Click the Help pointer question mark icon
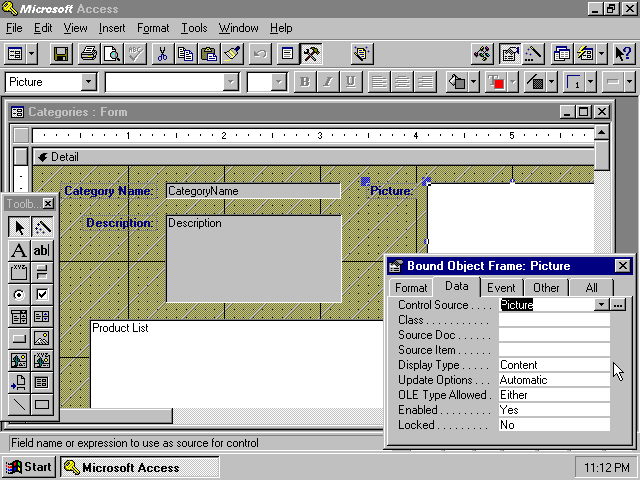Viewport: 640px width, 480px height. [624, 54]
